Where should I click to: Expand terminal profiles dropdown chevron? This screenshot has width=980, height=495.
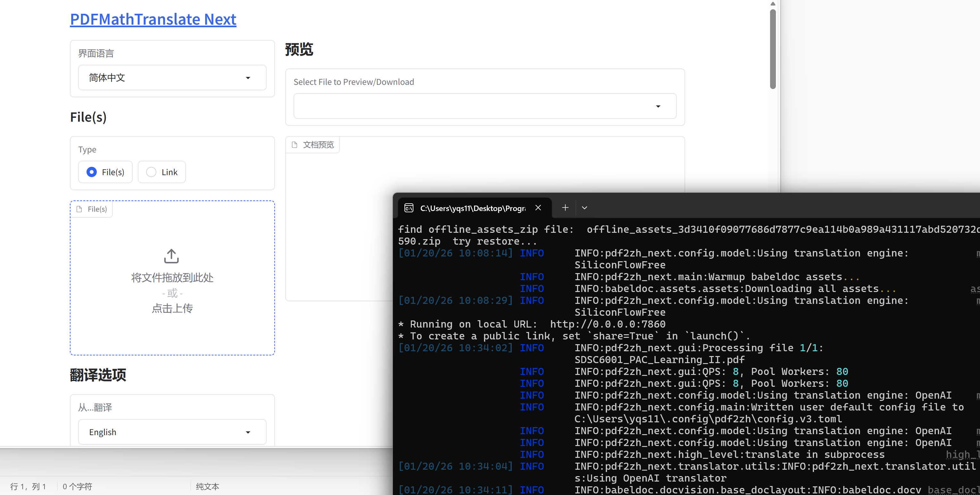(x=585, y=208)
